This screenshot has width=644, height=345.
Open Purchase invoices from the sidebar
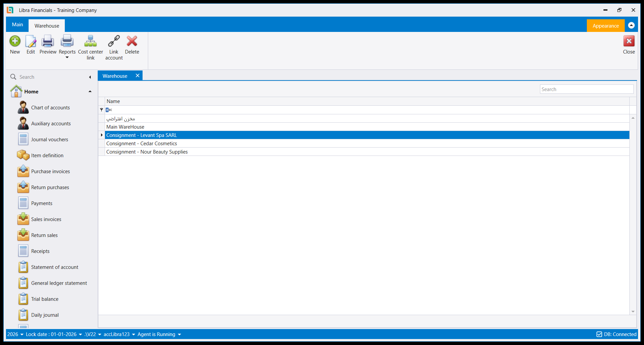coord(51,172)
